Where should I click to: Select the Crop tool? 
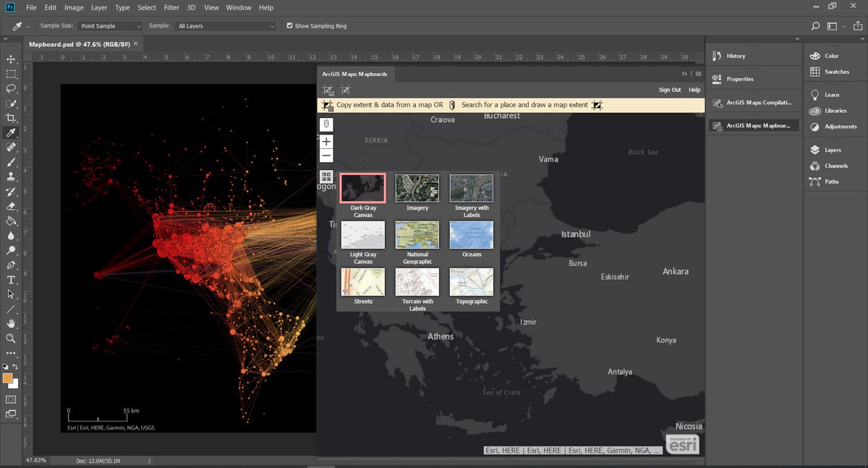point(11,118)
